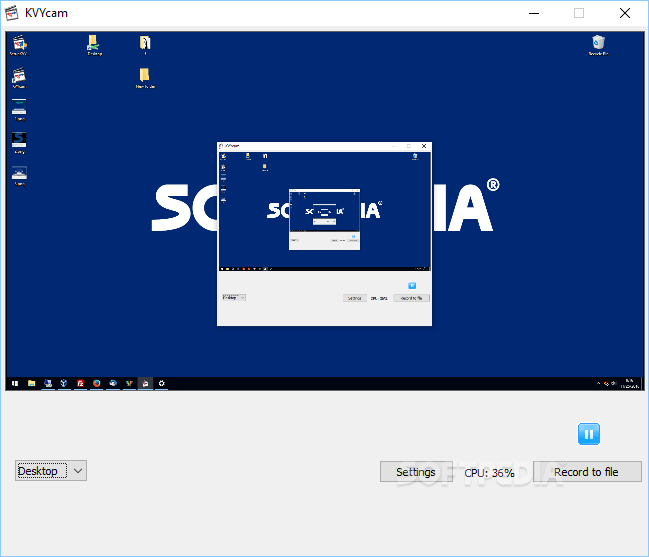Pause the live preview with the blue button

[589, 434]
